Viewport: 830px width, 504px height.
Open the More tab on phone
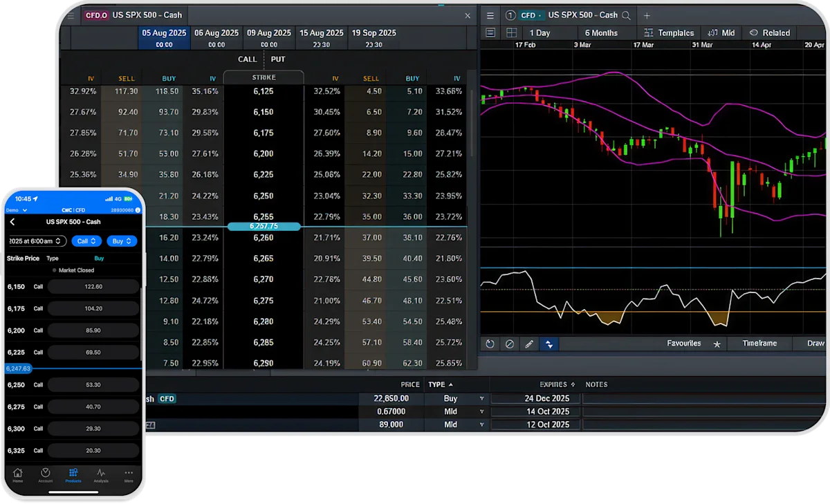(129, 476)
